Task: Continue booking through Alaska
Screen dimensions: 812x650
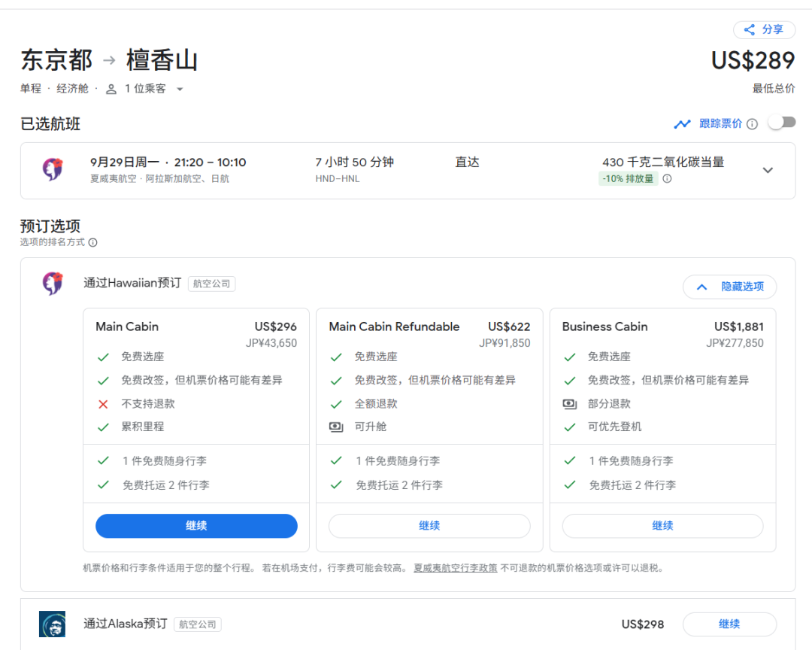Action: (x=729, y=624)
